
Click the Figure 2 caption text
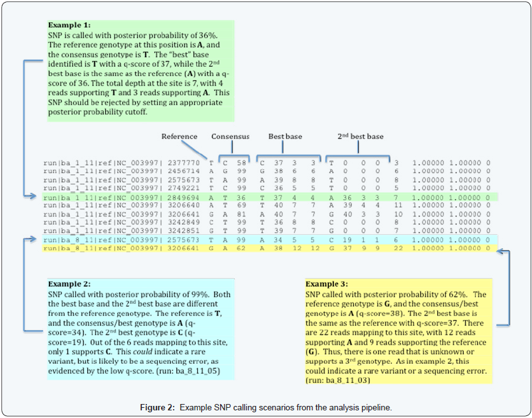[x=265, y=405]
